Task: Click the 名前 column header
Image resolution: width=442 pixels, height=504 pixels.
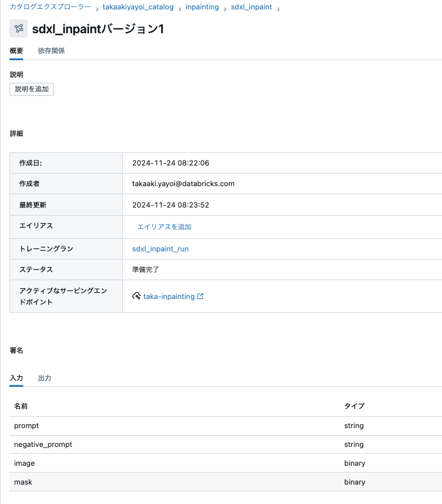Action: [x=21, y=406]
